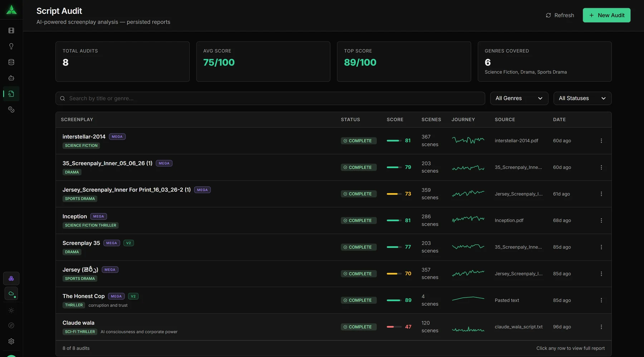Click the THRILLER tag on The Honest Cop
Image resolution: width=644 pixels, height=357 pixels.
[x=74, y=305]
